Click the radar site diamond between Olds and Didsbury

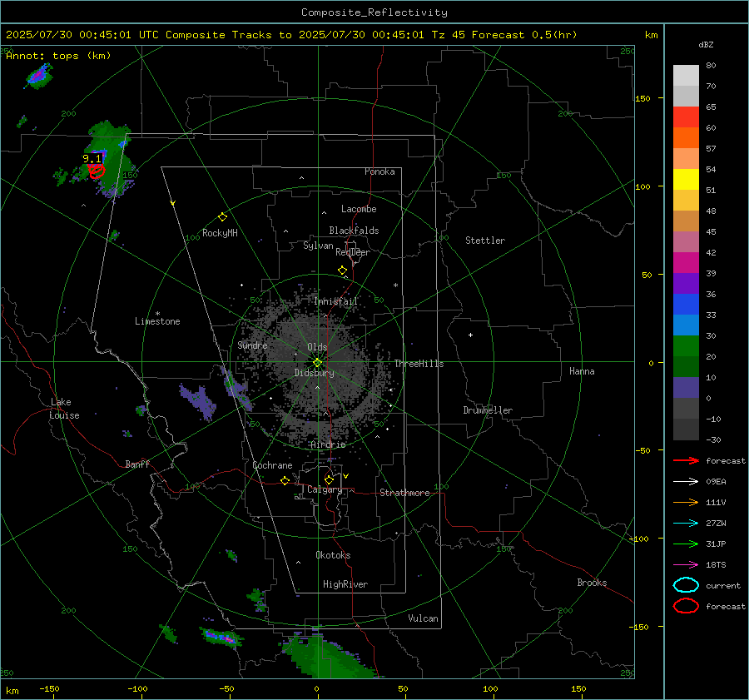tap(317, 362)
